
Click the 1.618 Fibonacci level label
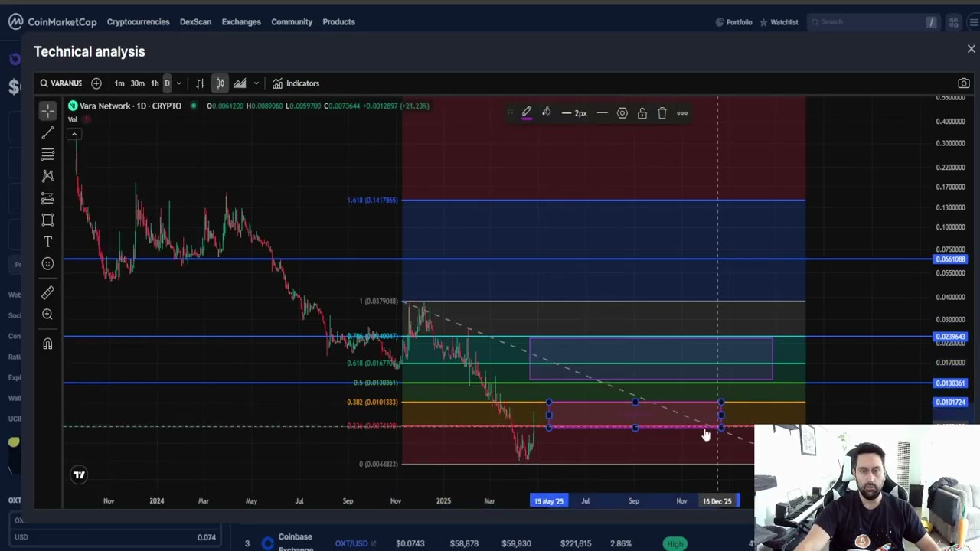coord(373,201)
